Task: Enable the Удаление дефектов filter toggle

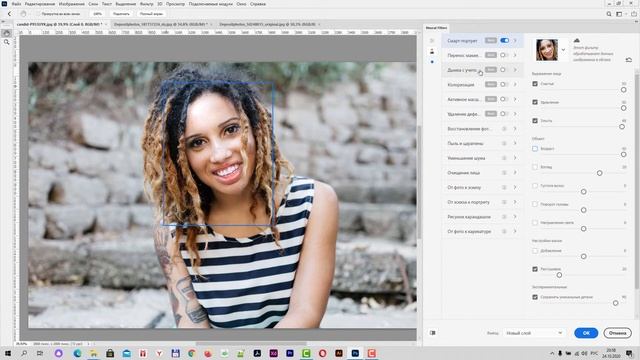Action: [504, 114]
